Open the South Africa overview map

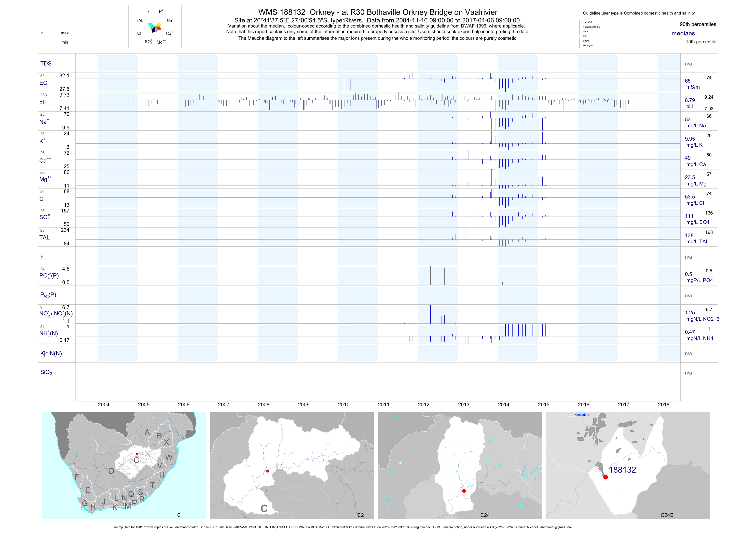(x=124, y=465)
